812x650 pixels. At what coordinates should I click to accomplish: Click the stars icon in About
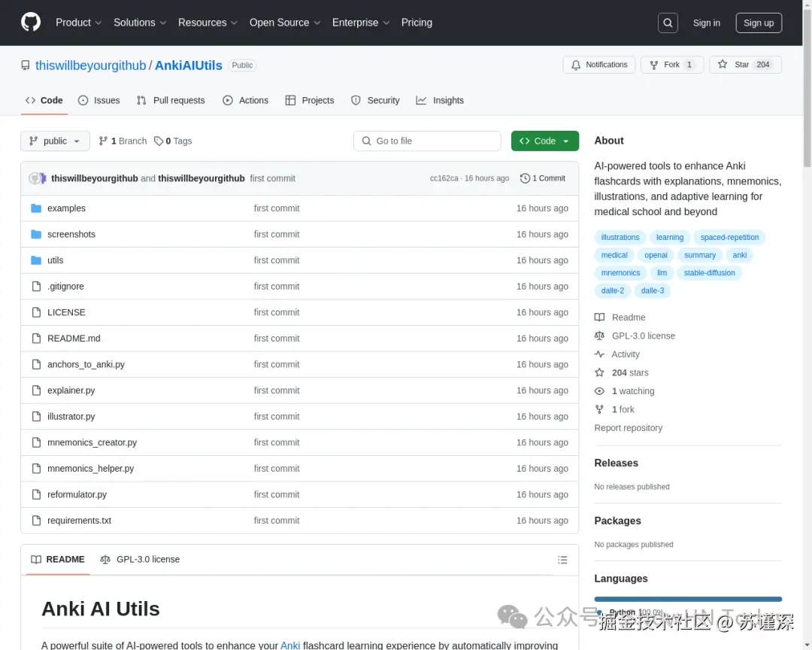pyautogui.click(x=599, y=372)
